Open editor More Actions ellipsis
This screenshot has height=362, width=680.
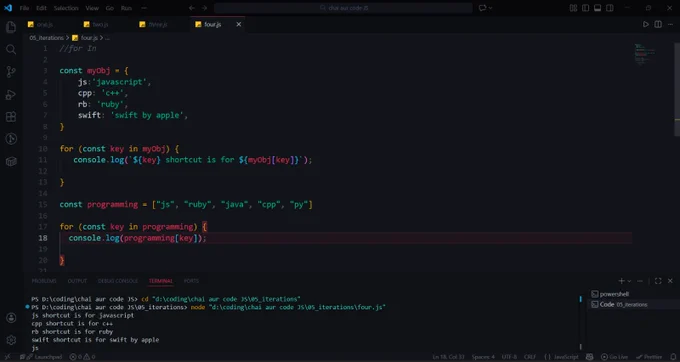670,24
